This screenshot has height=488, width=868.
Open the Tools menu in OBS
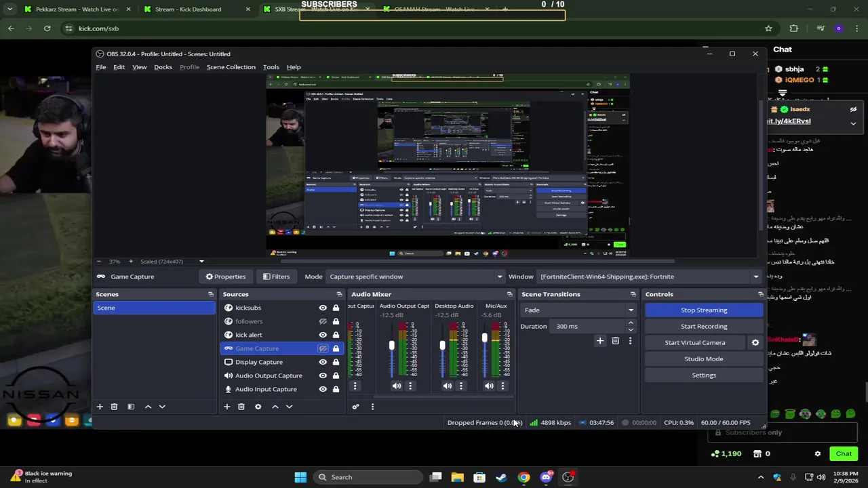click(x=271, y=67)
